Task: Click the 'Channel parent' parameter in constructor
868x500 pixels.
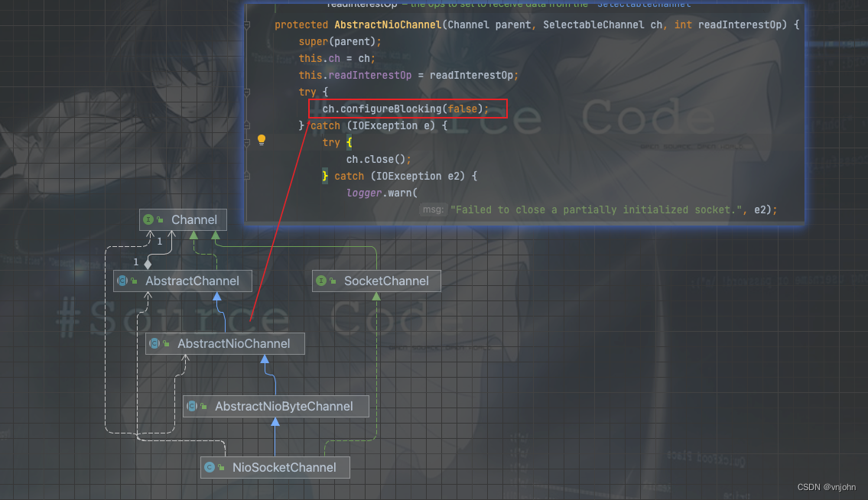Action: (x=489, y=25)
